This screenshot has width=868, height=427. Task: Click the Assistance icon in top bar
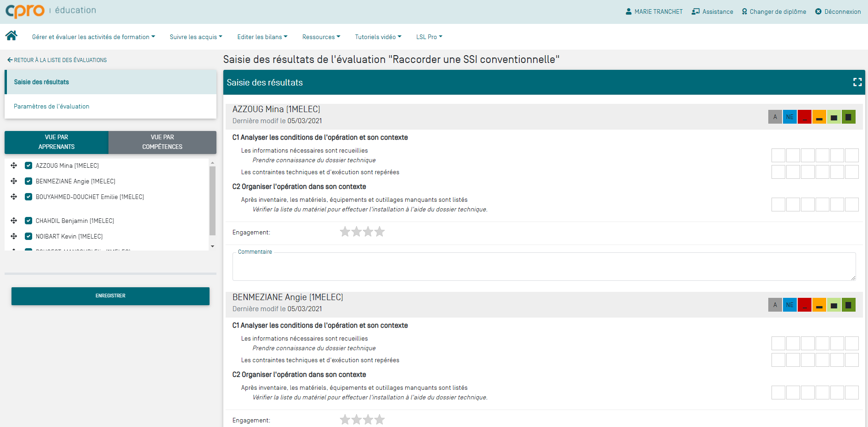tap(695, 11)
